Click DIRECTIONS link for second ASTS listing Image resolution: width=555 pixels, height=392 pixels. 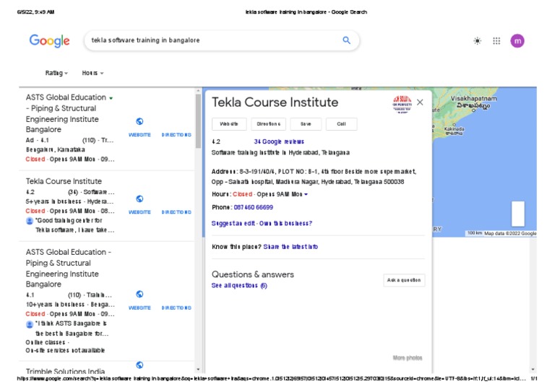pos(176,308)
